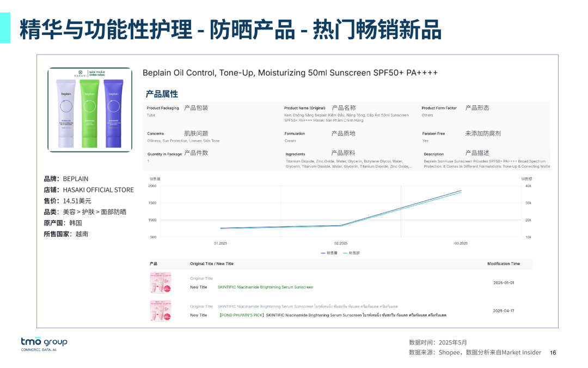Click the end point of the sales line at 03.2025

click(x=461, y=191)
